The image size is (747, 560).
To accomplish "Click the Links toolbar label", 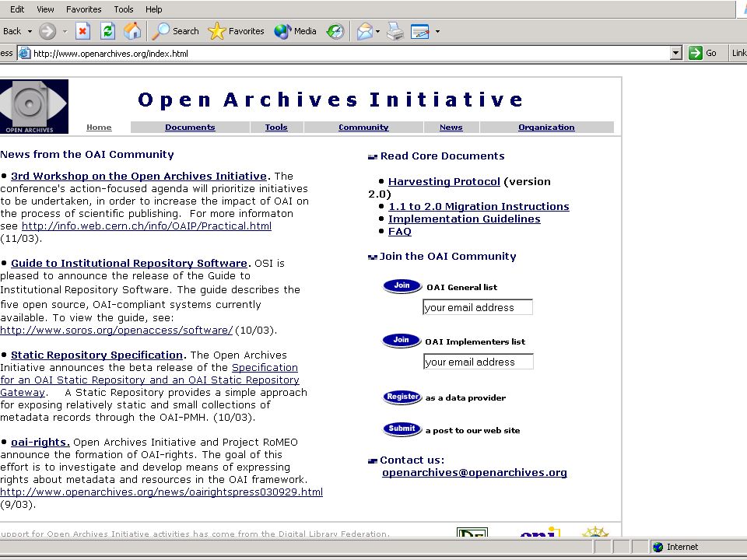I will point(739,53).
